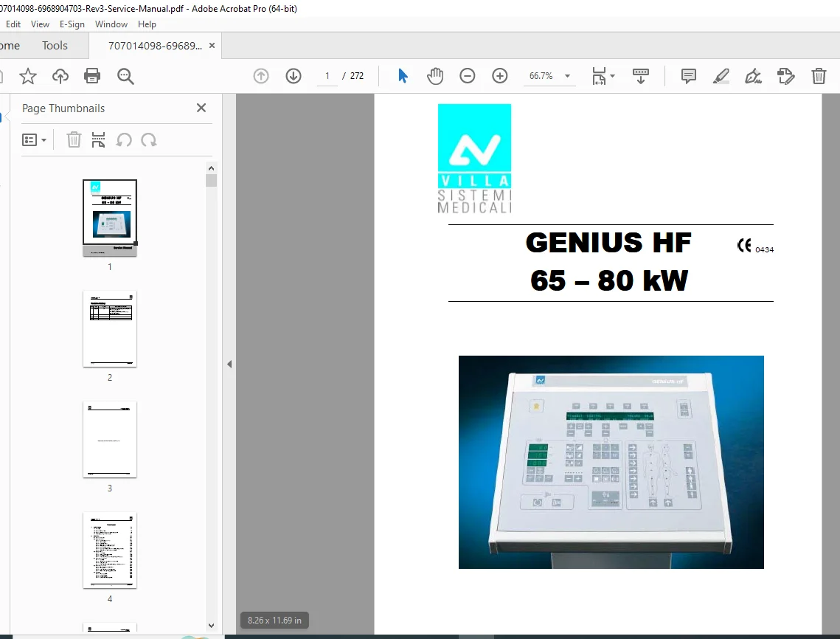Viewport: 840px width, 639px height.
Task: Select the 707014098-69689... document tab
Action: point(156,46)
